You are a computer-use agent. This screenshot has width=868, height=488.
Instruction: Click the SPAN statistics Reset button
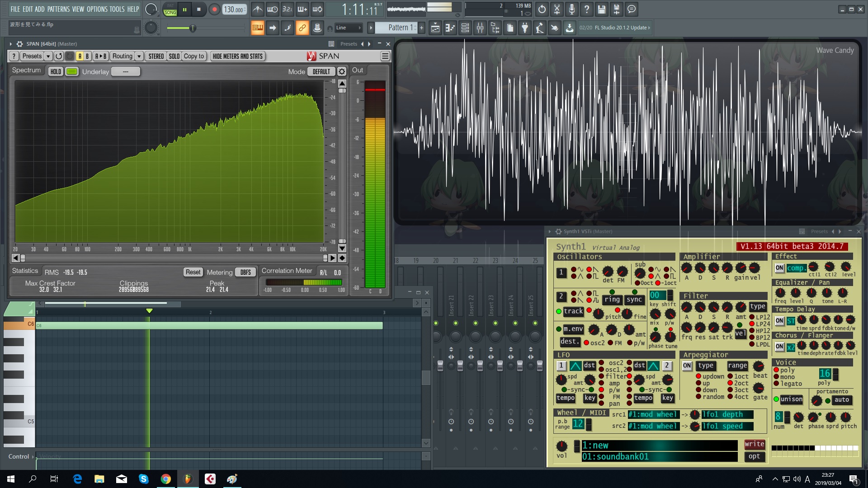[x=193, y=272]
